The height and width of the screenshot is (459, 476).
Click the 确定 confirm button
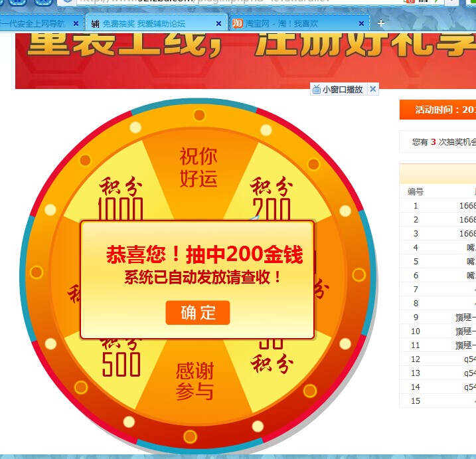pyautogui.click(x=198, y=313)
